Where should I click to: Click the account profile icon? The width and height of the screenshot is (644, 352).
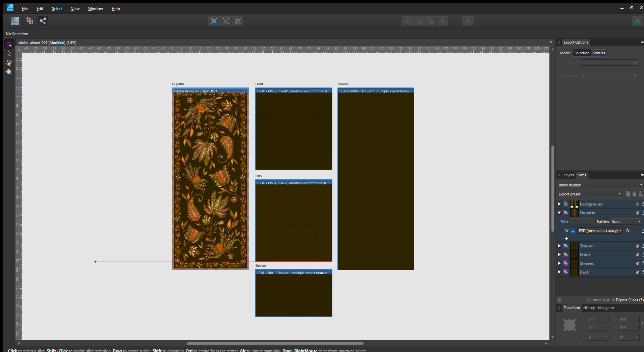[x=637, y=21]
